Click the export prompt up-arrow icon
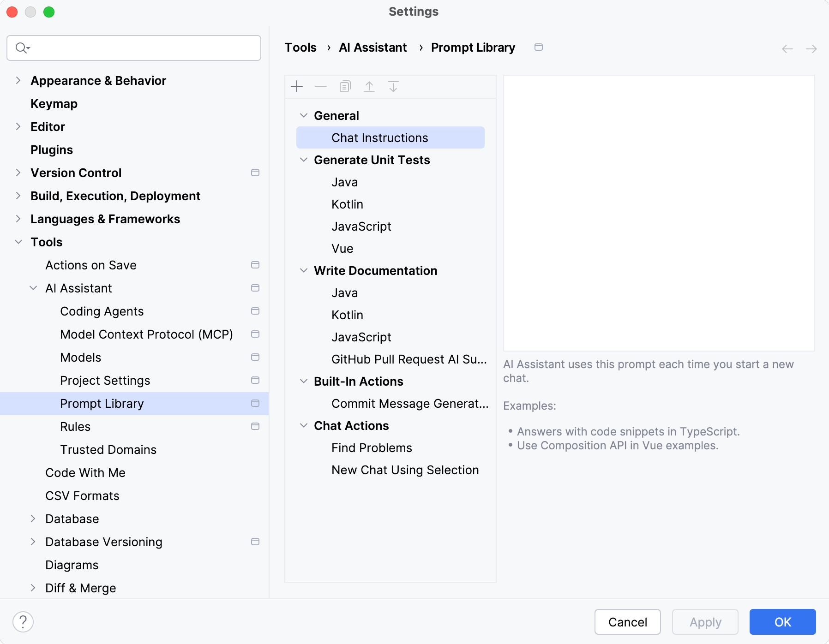 (369, 87)
